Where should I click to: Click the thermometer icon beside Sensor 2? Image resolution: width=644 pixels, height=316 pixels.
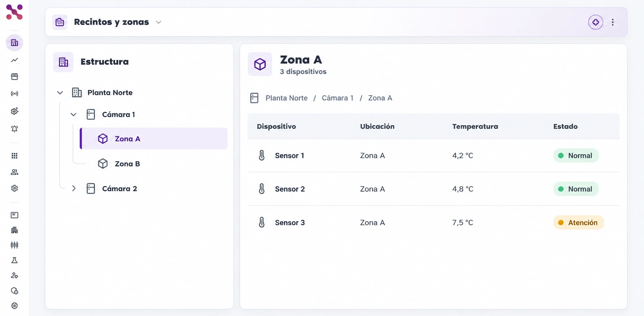coord(262,189)
